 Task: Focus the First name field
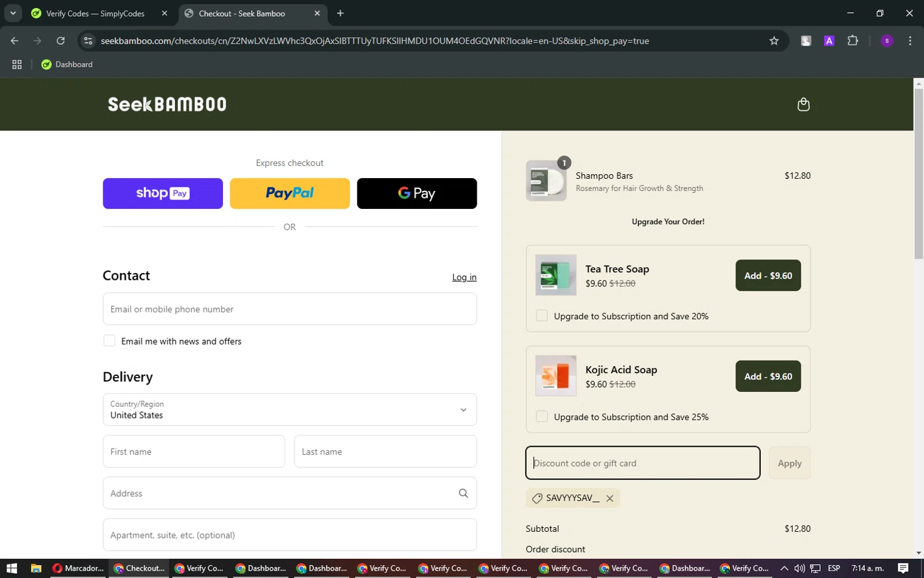click(x=193, y=451)
